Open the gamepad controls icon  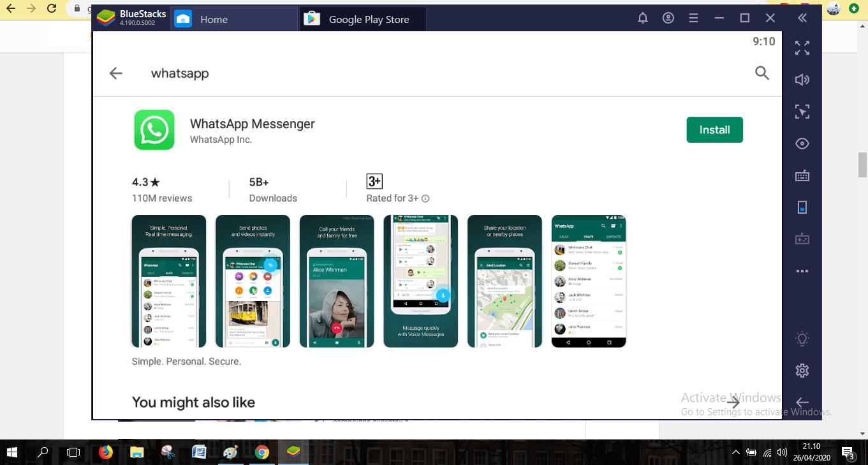click(x=802, y=239)
